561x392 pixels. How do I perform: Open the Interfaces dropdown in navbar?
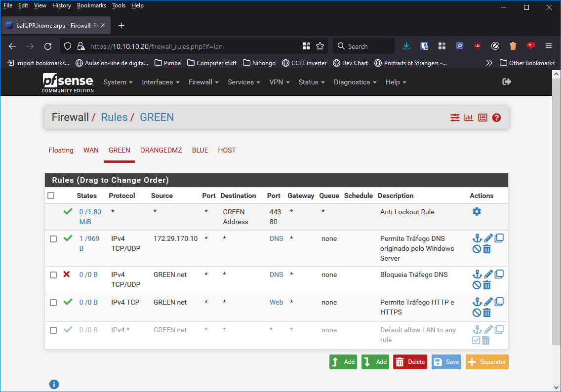point(160,82)
